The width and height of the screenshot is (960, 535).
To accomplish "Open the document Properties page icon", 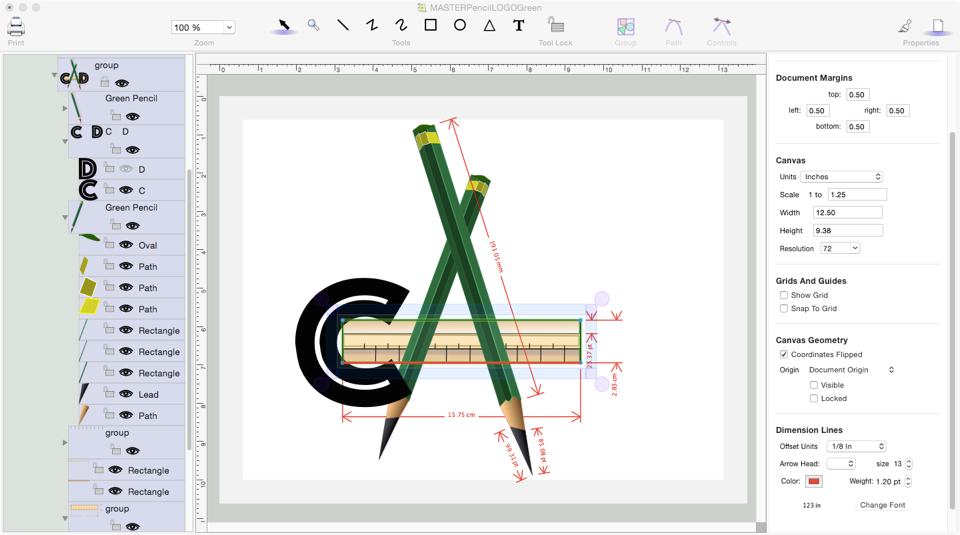I will (937, 26).
